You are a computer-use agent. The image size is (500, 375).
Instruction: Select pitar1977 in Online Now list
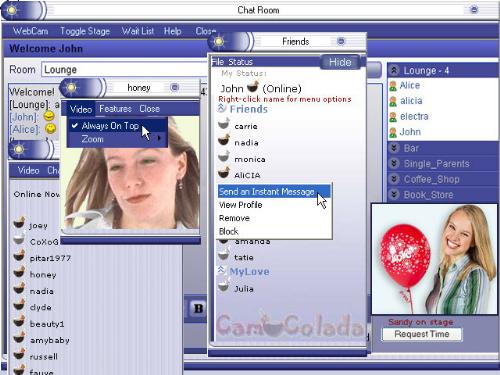click(50, 258)
